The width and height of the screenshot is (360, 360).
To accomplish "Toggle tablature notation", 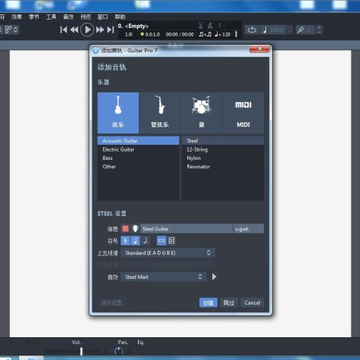I will (125, 240).
